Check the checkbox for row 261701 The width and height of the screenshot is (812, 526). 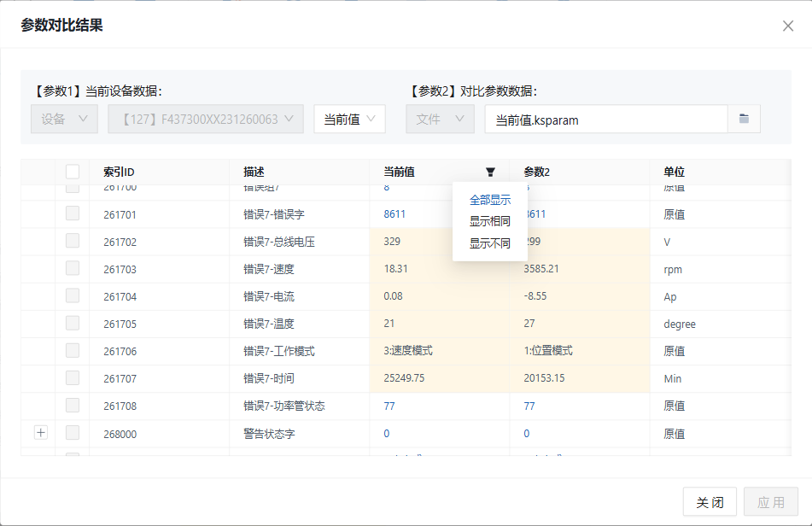point(73,213)
